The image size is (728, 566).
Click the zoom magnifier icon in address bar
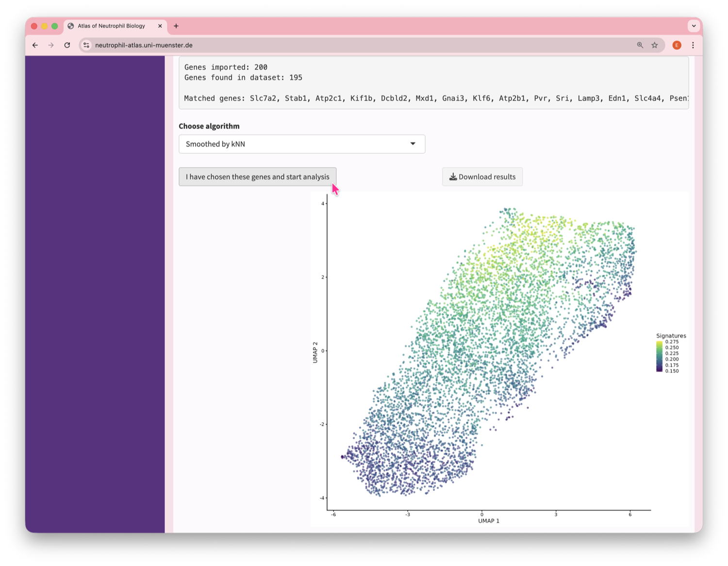click(640, 45)
